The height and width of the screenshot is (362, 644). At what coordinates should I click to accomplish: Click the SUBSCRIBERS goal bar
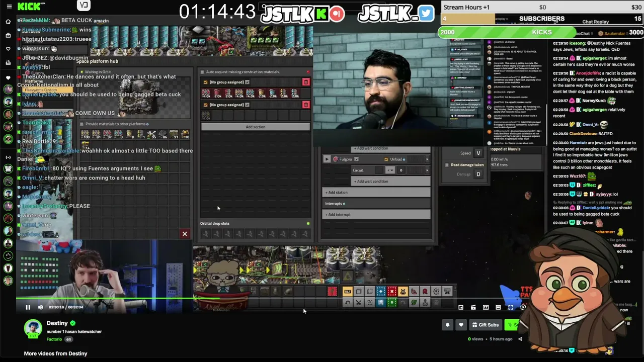pyautogui.click(x=542, y=19)
